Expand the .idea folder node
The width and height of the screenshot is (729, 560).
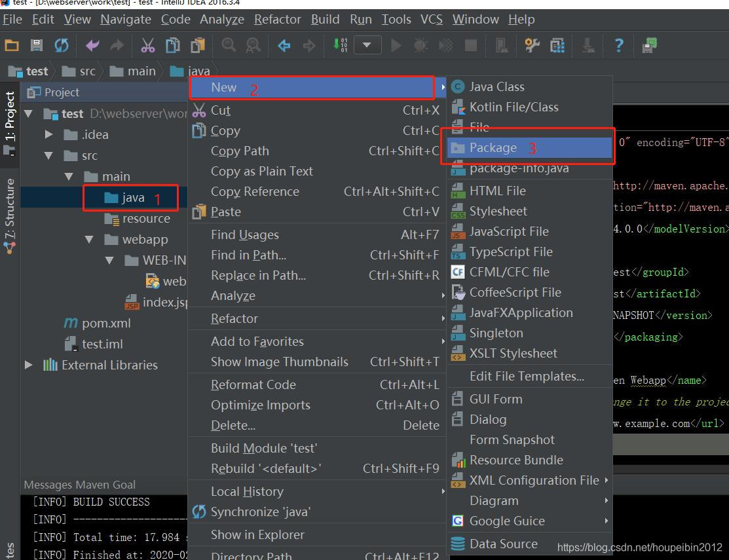(48, 135)
